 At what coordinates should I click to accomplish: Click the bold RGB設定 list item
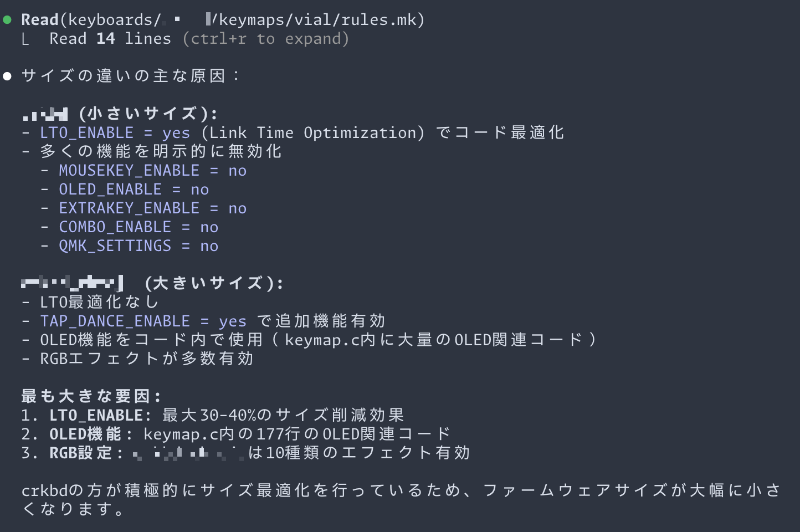point(86,453)
